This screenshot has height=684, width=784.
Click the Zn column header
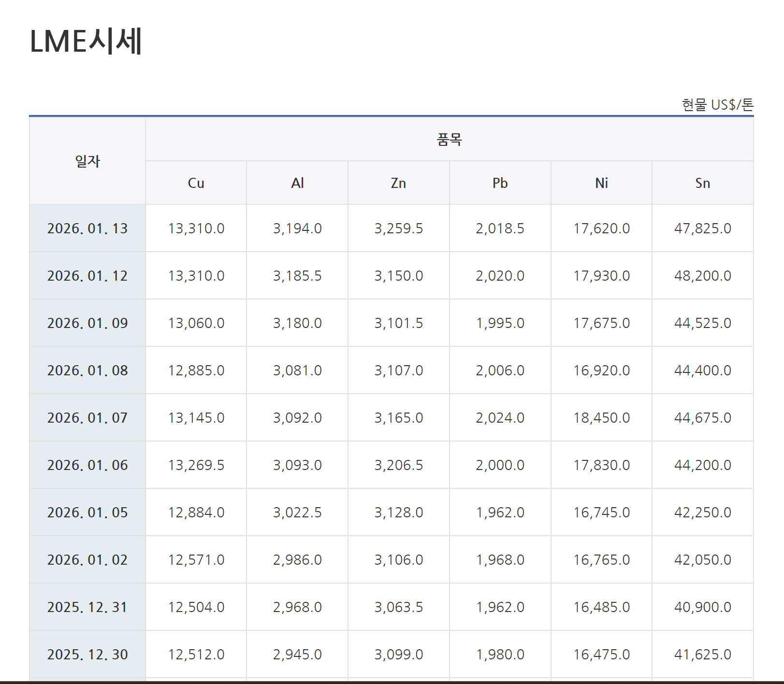[398, 183]
